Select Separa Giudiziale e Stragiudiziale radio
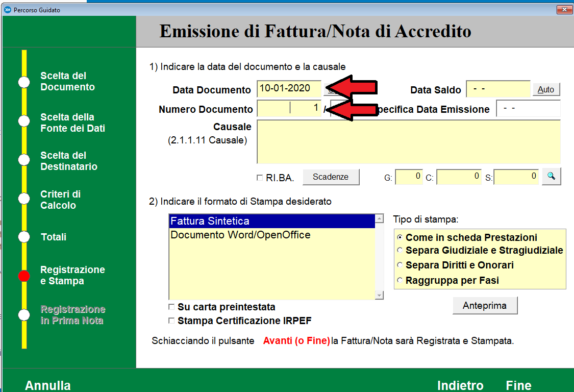The width and height of the screenshot is (574, 392). click(x=400, y=251)
